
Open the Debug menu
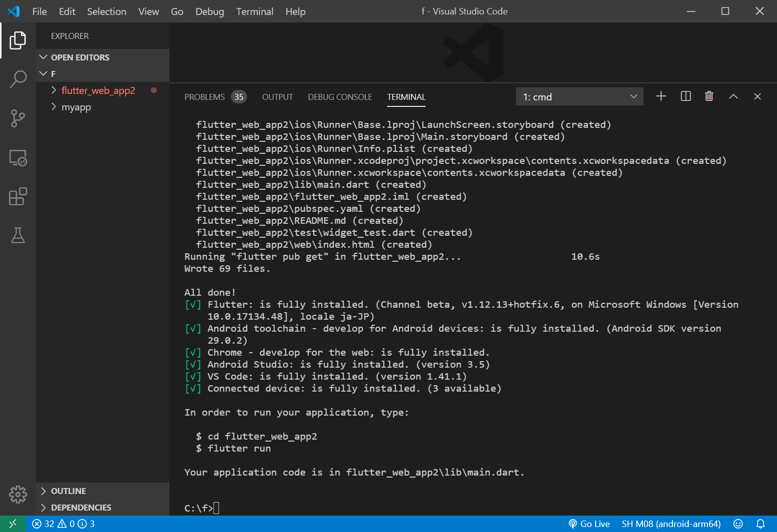point(209,11)
